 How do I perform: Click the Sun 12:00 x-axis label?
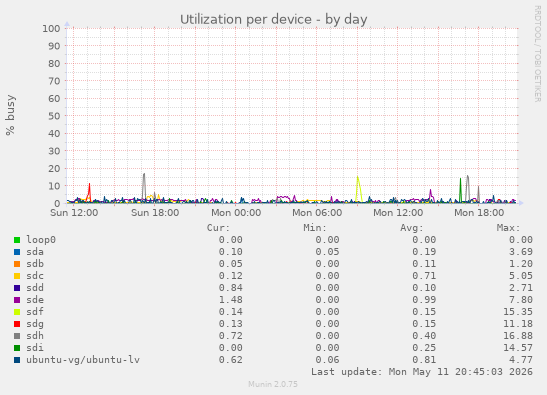tap(74, 213)
